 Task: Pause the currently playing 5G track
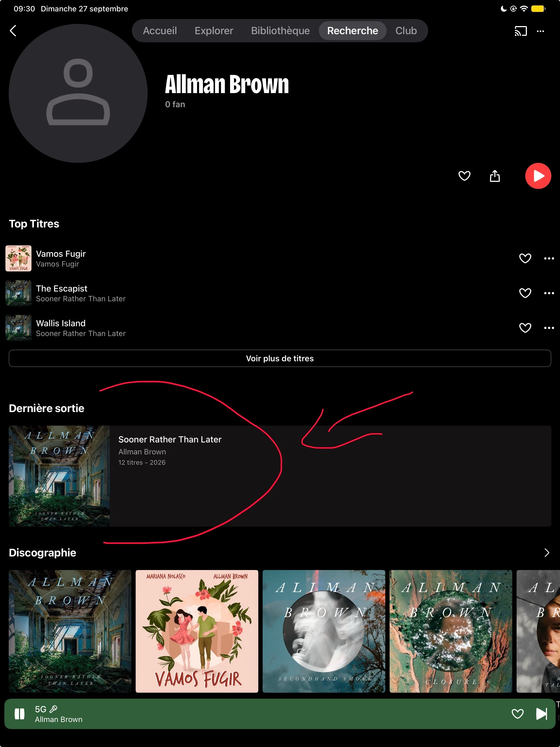click(x=20, y=714)
